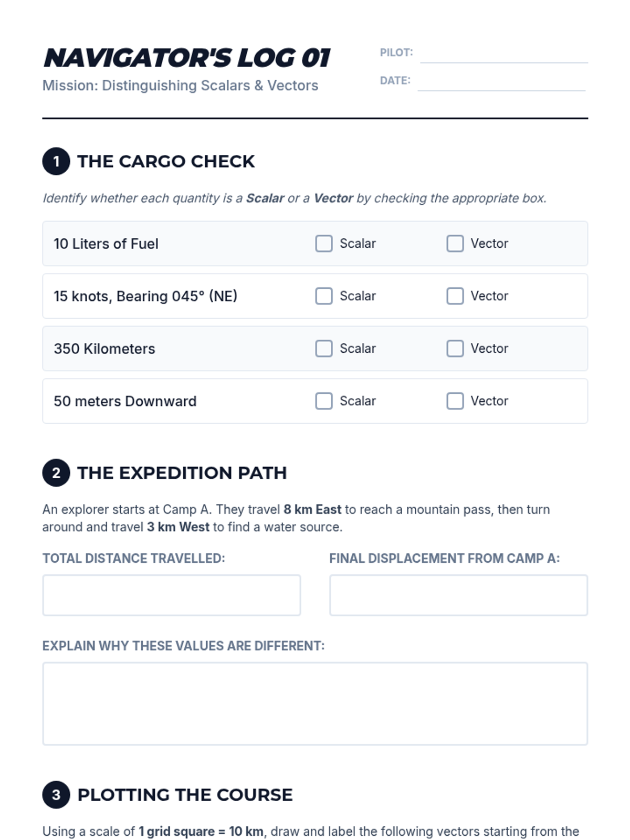
Task: Click the section 3 number badge
Action: 56,795
